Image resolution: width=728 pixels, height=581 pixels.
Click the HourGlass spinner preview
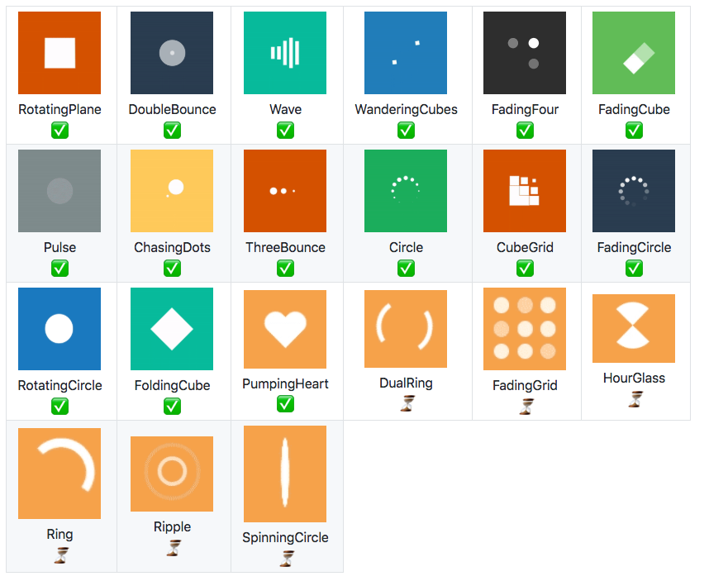coord(634,328)
